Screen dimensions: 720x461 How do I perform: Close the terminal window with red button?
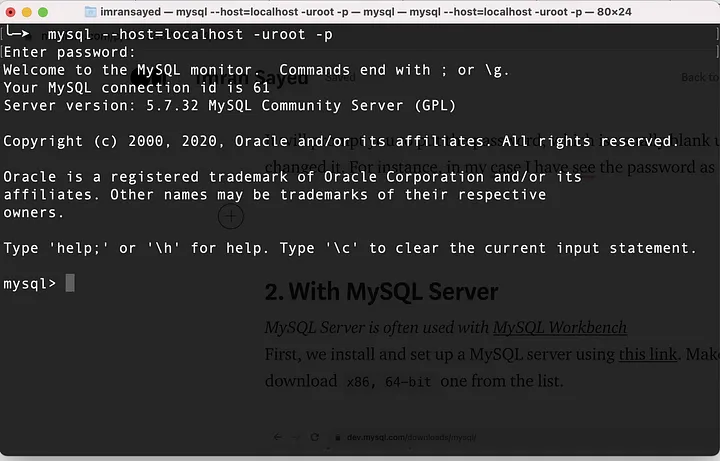point(11,12)
